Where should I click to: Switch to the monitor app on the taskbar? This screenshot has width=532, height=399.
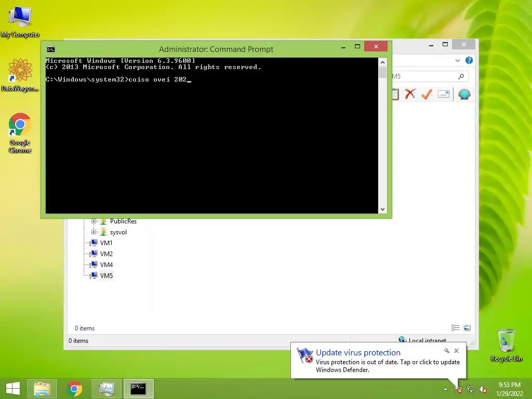106,389
